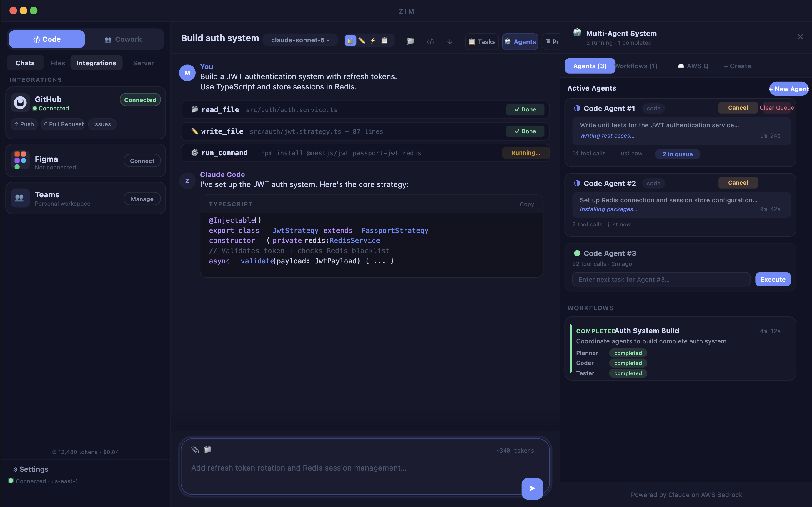This screenshot has height=507, width=812.
Task: Create a GitHub Pull Request
Action: (x=63, y=124)
